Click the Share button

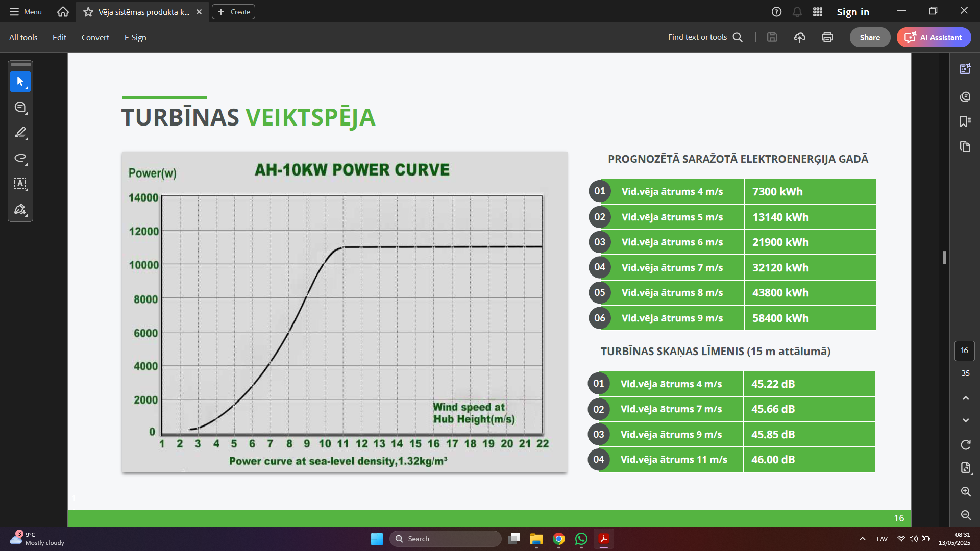pyautogui.click(x=869, y=37)
